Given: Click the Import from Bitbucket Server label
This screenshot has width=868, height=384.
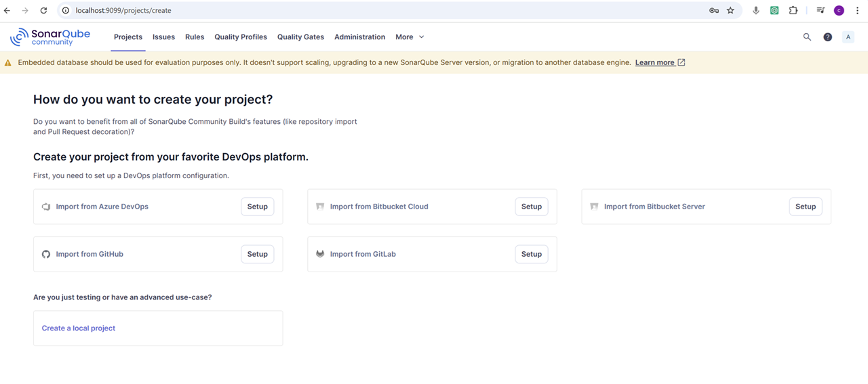Looking at the screenshot, I should [x=654, y=207].
